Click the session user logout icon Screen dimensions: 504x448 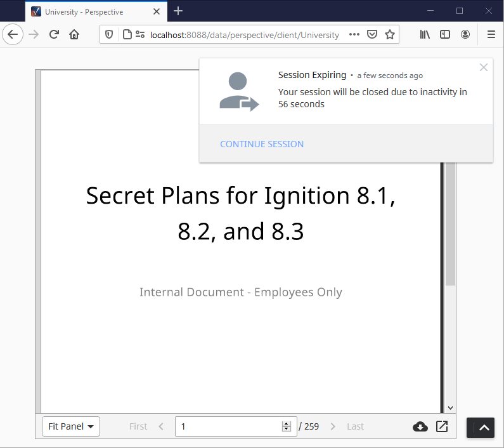(239, 92)
